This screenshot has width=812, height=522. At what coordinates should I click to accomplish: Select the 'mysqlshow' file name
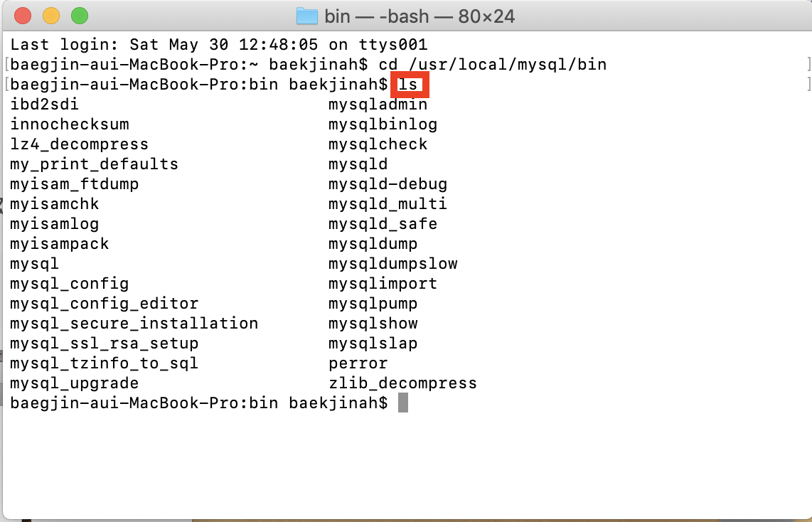click(373, 324)
